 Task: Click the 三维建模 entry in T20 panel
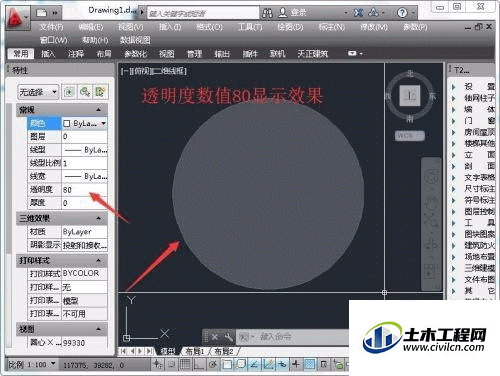point(480,268)
